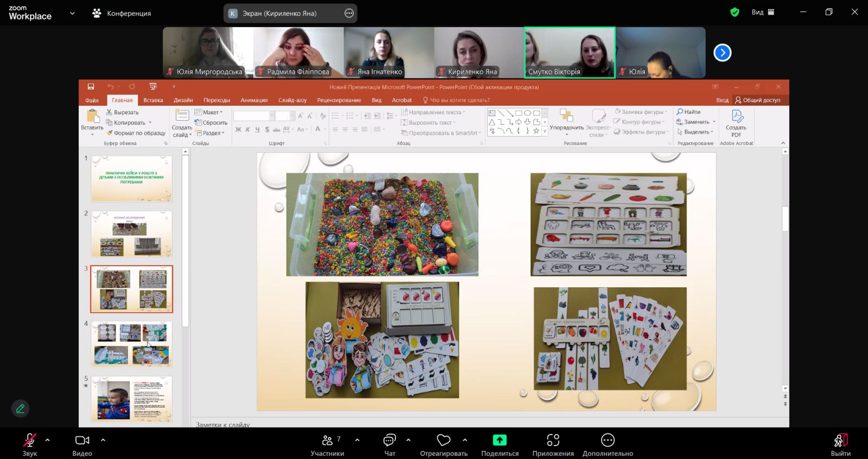868x459 pixels.
Task: Click the More options ellipsis icon
Action: 608,440
